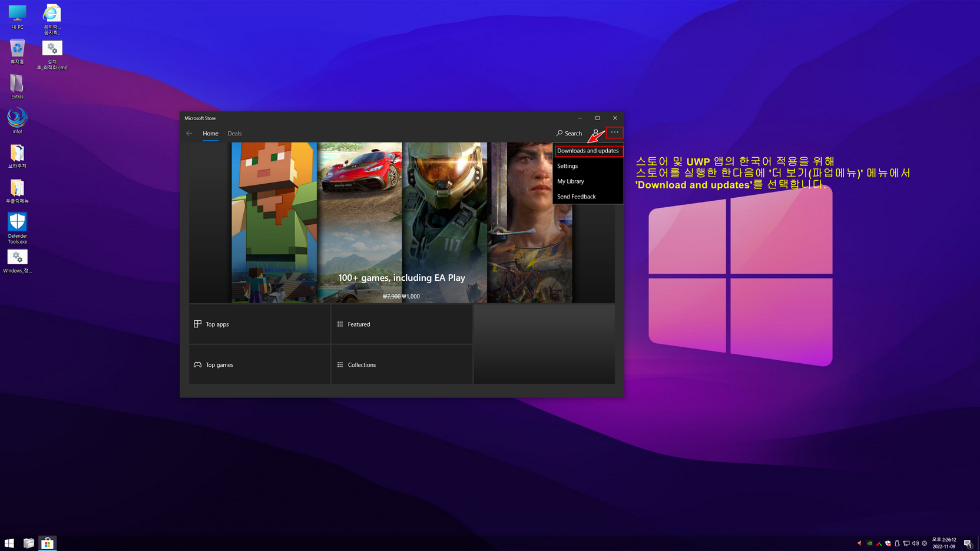Click the NVIDIA tray icon
Viewport: 980px width, 551px height.
(869, 543)
